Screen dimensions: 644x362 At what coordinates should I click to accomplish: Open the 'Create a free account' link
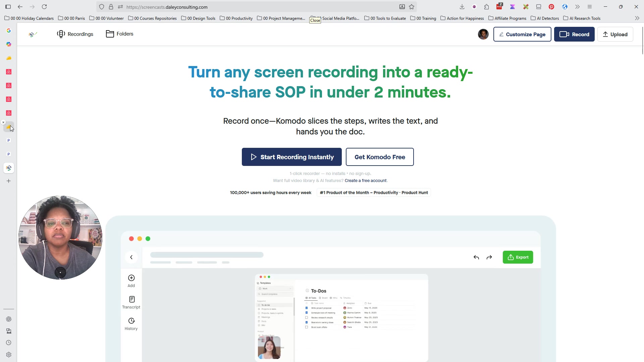pos(366,181)
